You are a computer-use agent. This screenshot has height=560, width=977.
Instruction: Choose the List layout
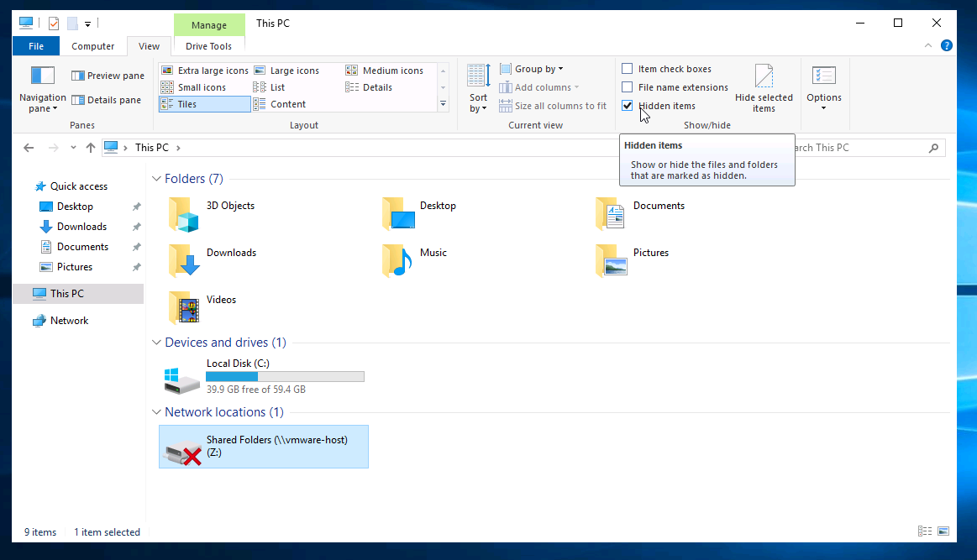[269, 87]
